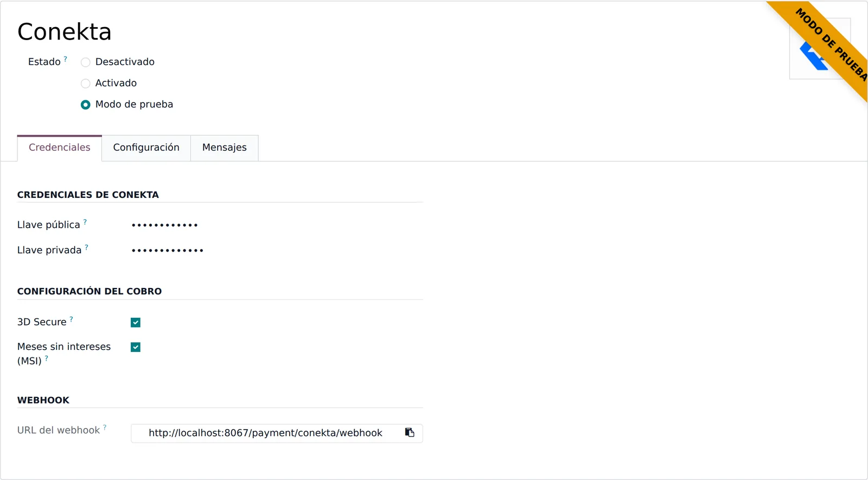Image resolution: width=868 pixels, height=480 pixels.
Task: Edit the Llave privada field
Action: tap(277, 251)
